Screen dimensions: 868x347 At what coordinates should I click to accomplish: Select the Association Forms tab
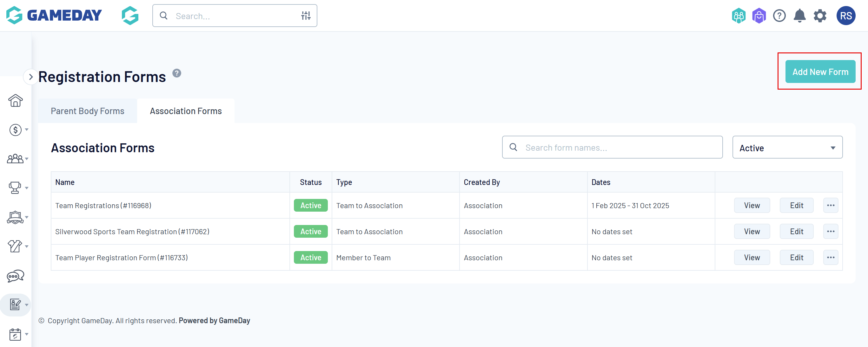pyautogui.click(x=186, y=111)
